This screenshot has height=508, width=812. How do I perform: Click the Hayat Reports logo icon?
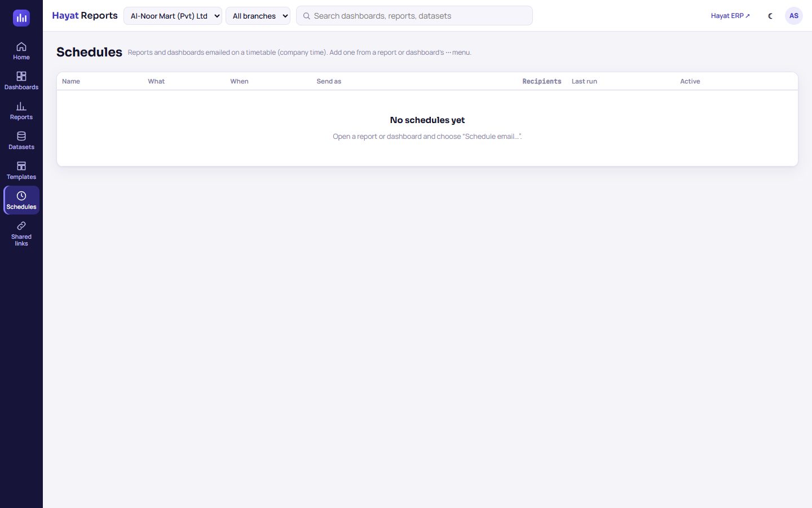[x=21, y=18]
